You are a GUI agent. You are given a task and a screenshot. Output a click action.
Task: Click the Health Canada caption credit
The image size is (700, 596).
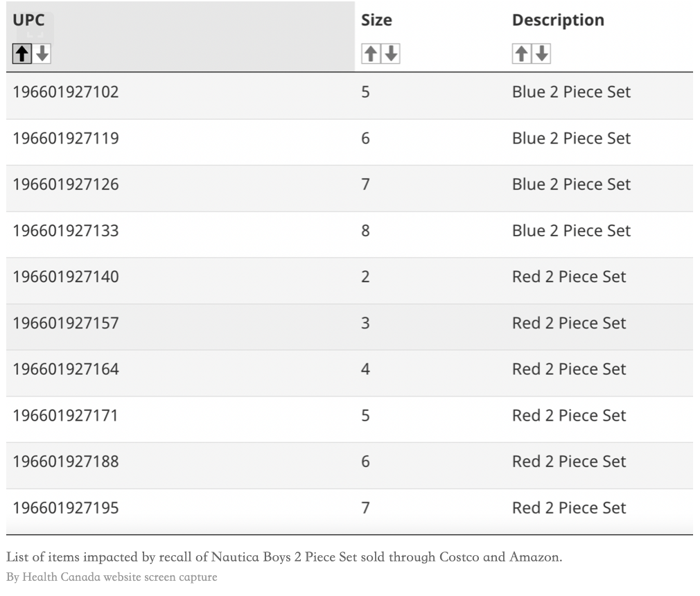point(112,577)
